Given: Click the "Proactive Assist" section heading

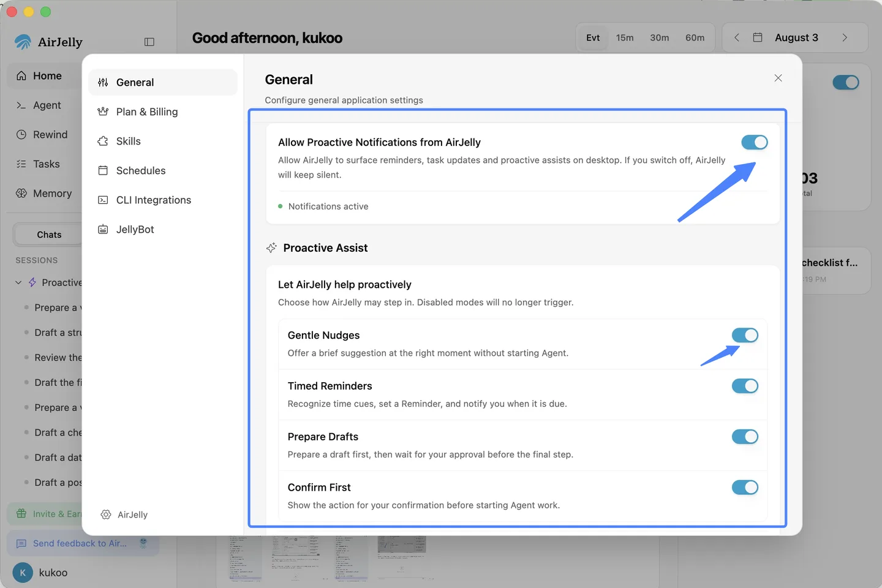Looking at the screenshot, I should [325, 247].
